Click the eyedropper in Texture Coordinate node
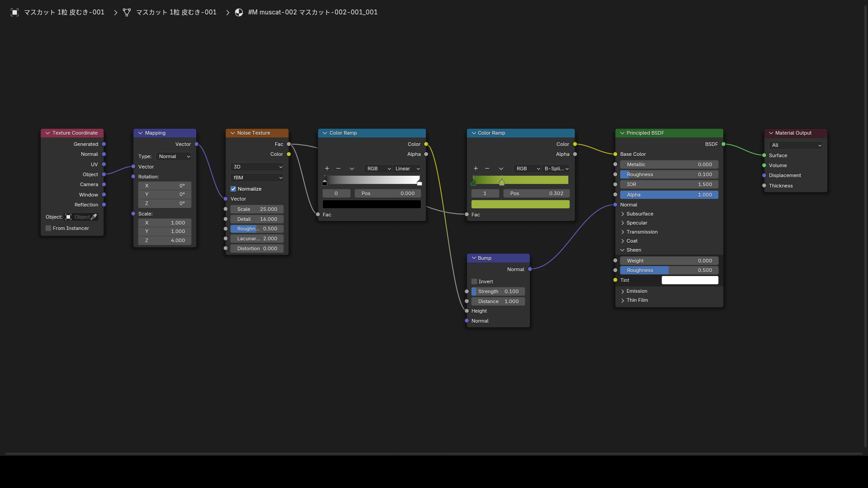This screenshot has height=488, width=868. tap(94, 217)
